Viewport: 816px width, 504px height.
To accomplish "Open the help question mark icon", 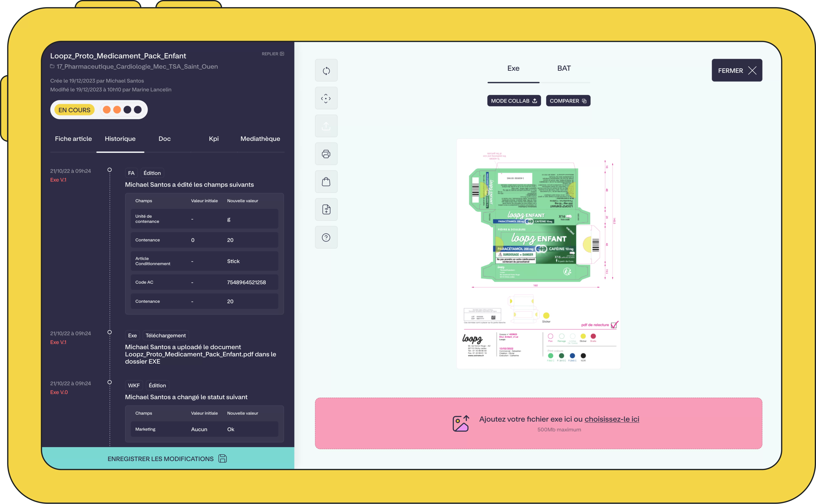I will point(326,237).
